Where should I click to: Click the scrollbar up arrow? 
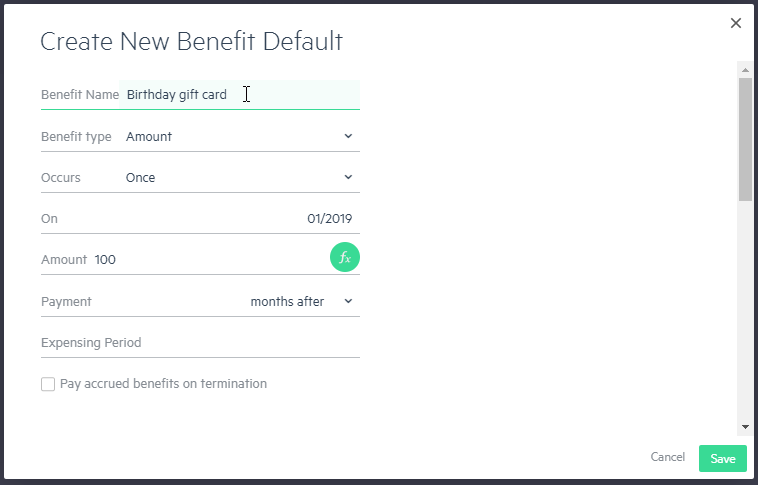pyautogui.click(x=745, y=70)
